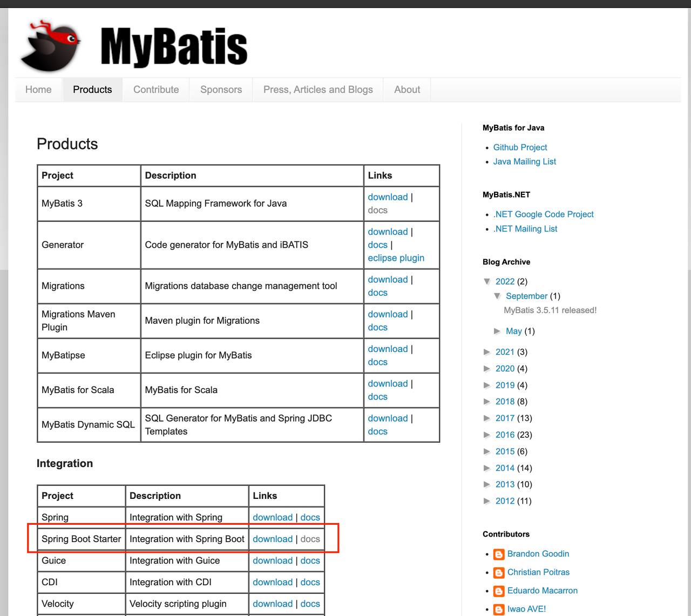Download MyBatis Dynamic SQL
The width and height of the screenshot is (691, 616).
click(388, 418)
